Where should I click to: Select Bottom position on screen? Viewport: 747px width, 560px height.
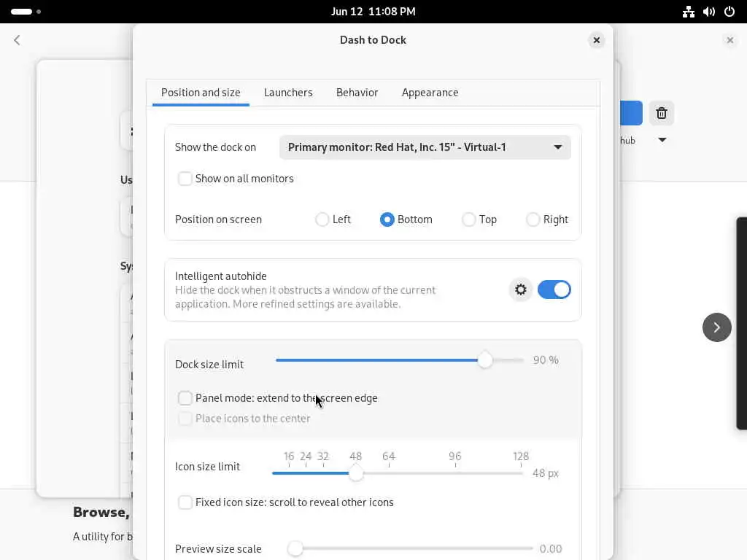click(387, 219)
